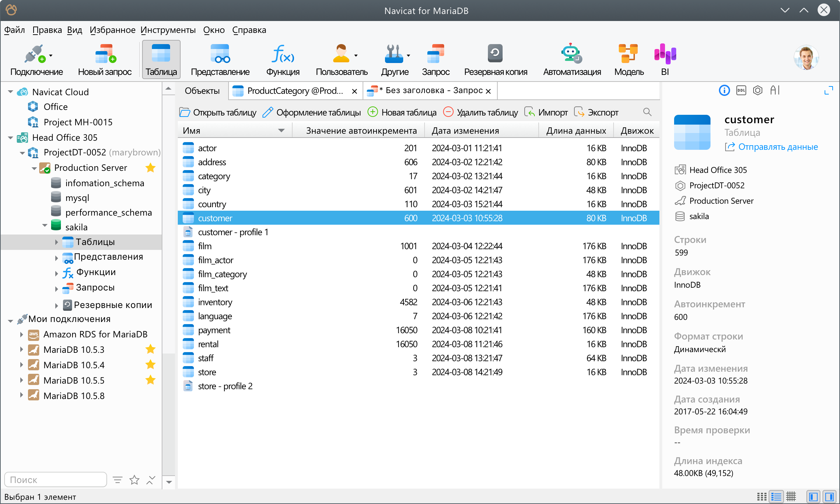Viewport: 840px width, 504px height.
Task: Click the Отправлять данные link
Action: [x=778, y=147]
